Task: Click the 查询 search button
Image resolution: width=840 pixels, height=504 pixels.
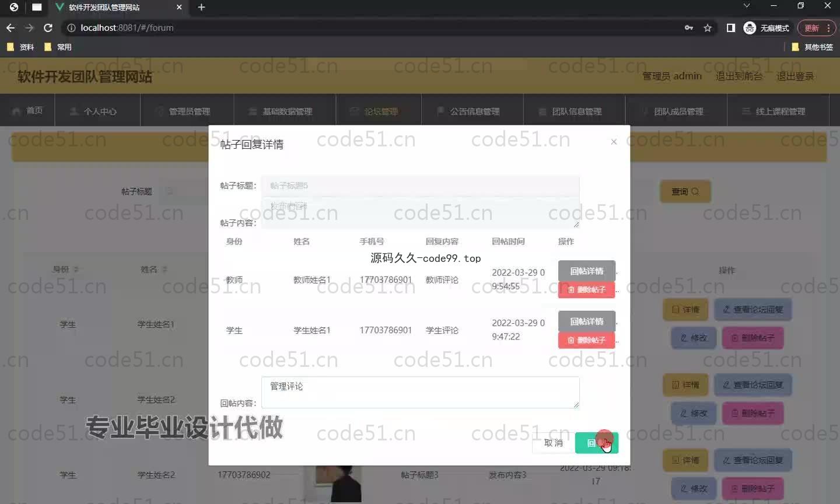Action: point(685,191)
